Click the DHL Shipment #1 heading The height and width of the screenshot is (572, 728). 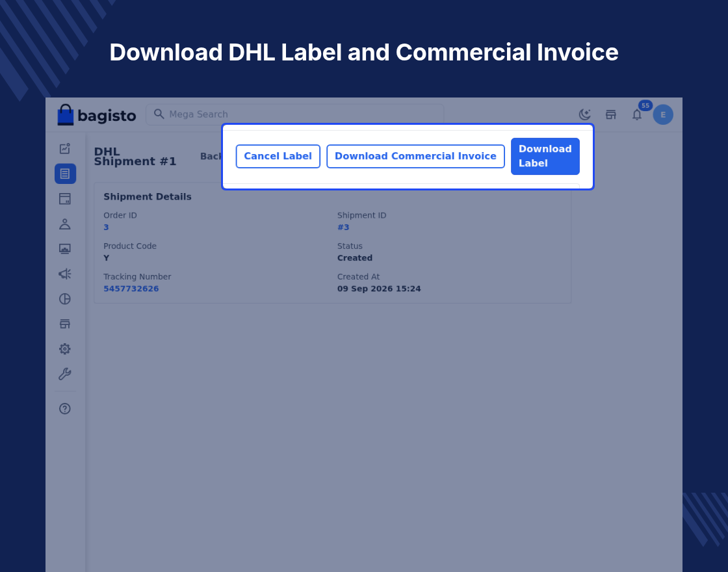[x=135, y=157]
